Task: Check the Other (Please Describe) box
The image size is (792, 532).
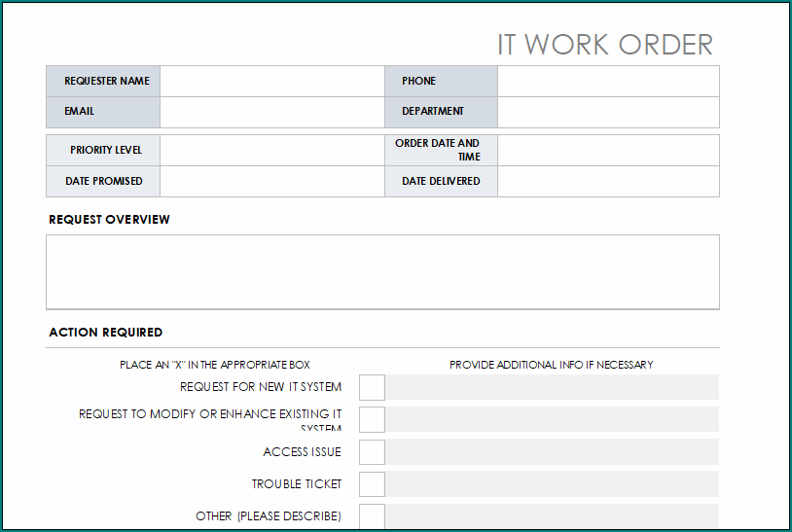Action: (x=373, y=516)
